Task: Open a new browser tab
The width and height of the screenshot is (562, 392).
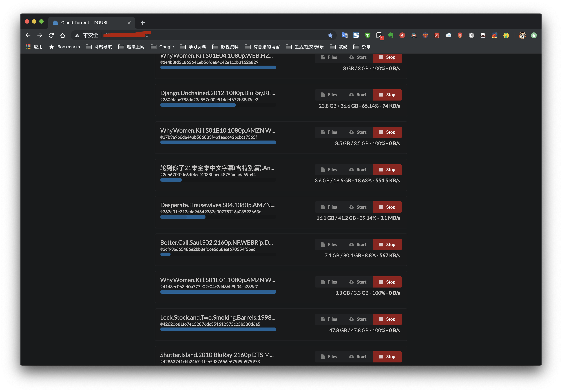Action: (x=143, y=23)
